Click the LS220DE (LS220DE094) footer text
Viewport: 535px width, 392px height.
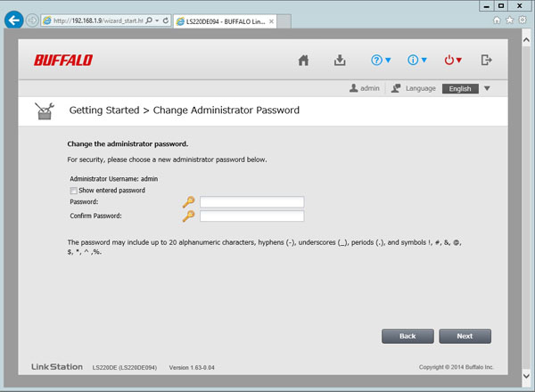(x=125, y=367)
